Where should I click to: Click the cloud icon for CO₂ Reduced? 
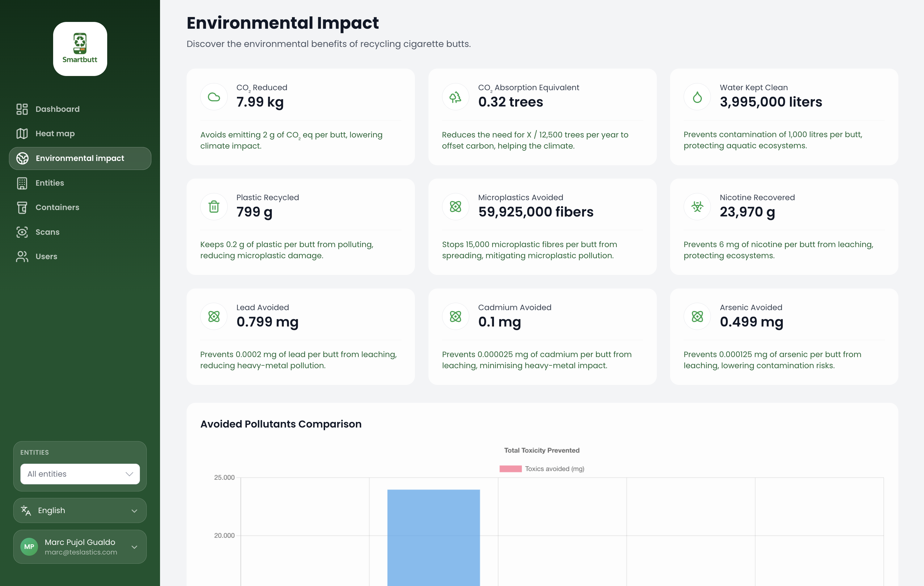(214, 97)
